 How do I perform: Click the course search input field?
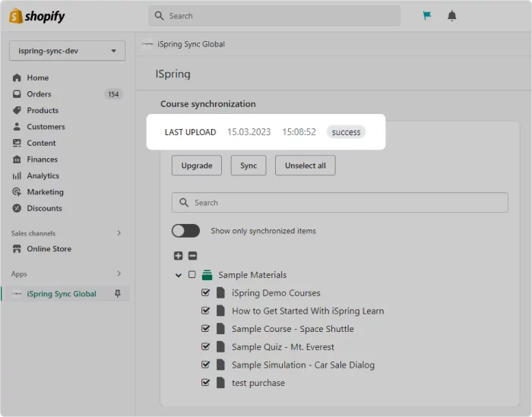(x=340, y=202)
